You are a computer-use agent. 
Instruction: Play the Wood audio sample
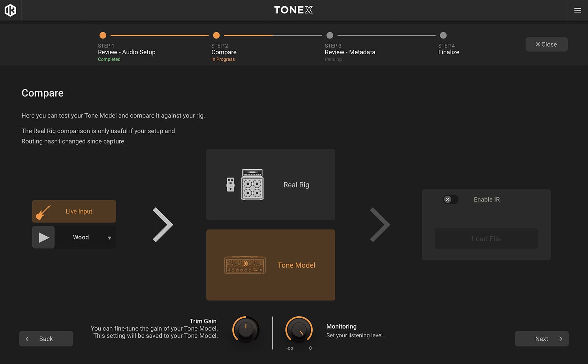click(43, 237)
